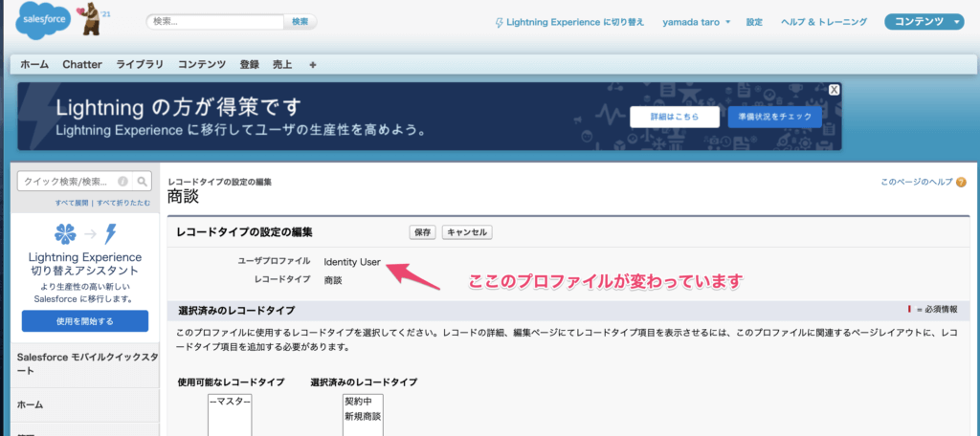Open the 設定 link in header

point(754,22)
